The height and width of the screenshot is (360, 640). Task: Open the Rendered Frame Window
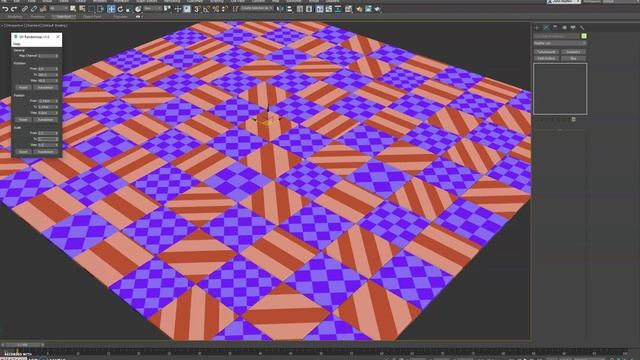coord(368,9)
